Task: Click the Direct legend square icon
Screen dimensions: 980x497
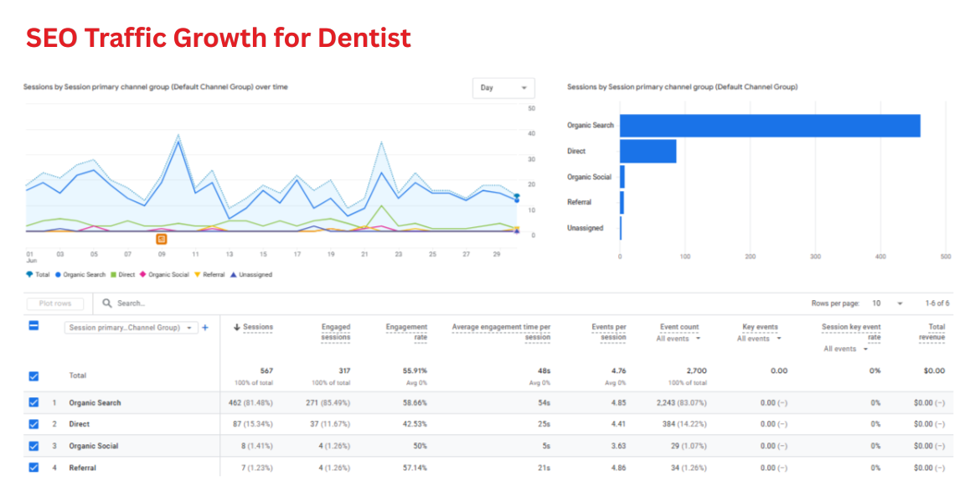Action: click(113, 274)
